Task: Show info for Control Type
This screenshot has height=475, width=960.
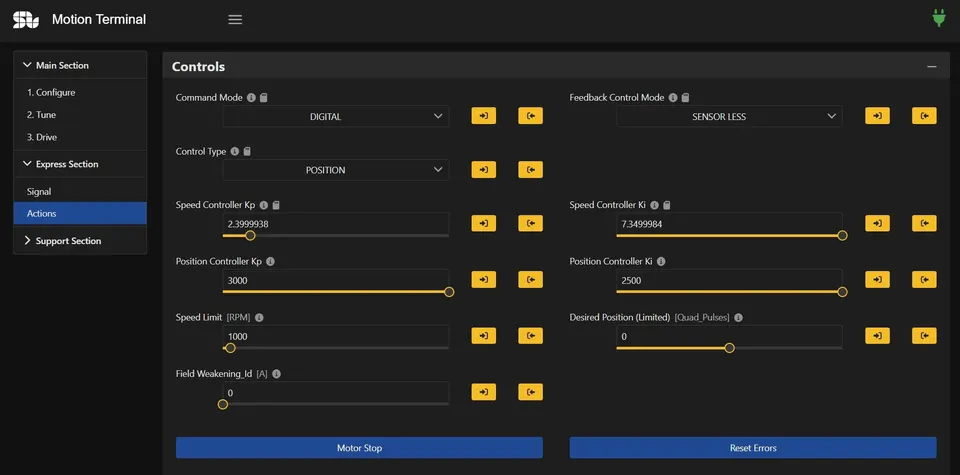Action: pyautogui.click(x=234, y=151)
